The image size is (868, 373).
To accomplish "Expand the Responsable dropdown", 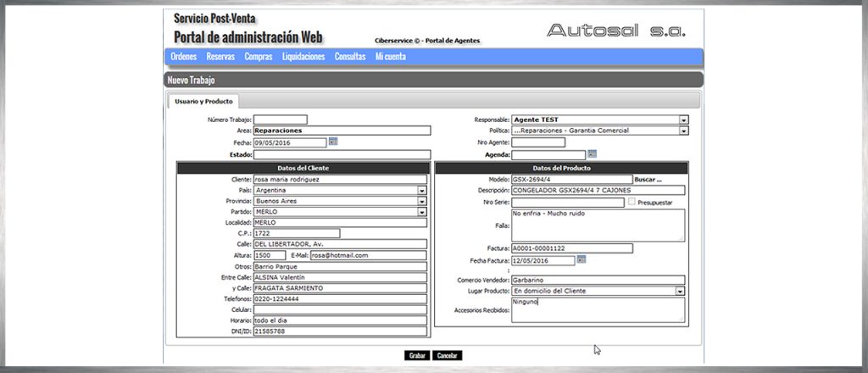I will 683,120.
